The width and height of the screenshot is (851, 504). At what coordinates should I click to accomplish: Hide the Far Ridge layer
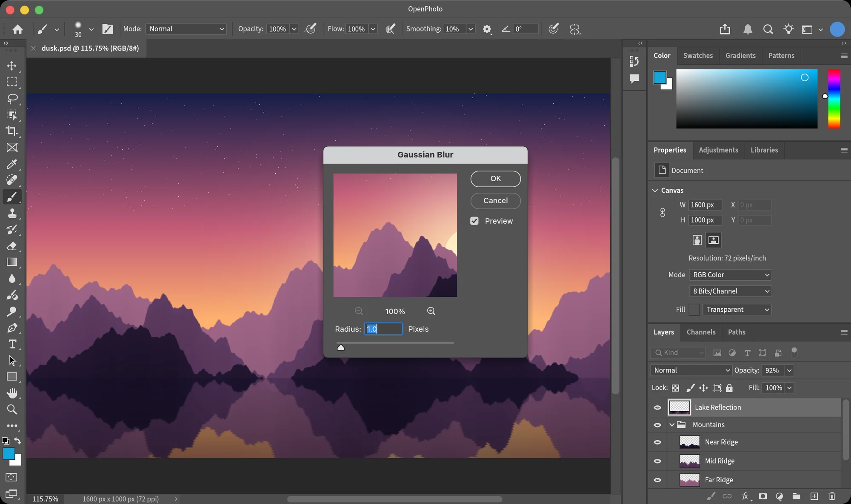[657, 480]
